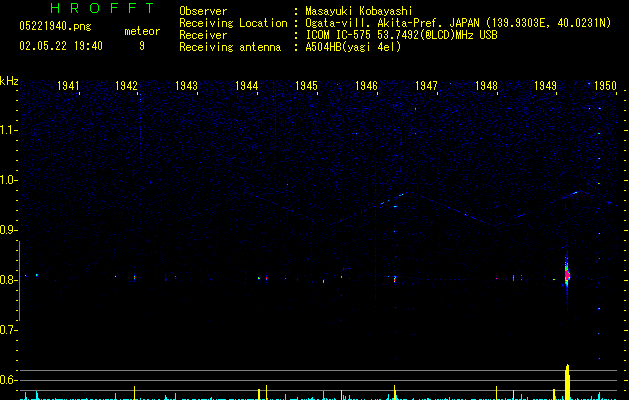
Task: Click the 1941 time axis label
Action: (x=68, y=86)
